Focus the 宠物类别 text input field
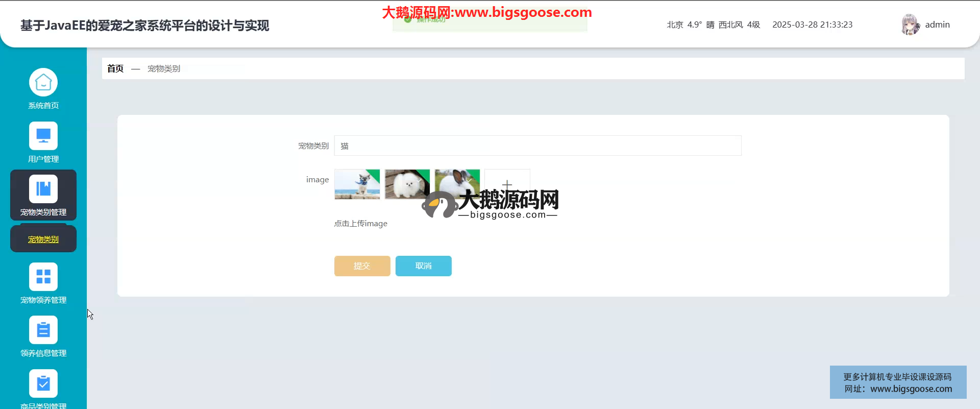The image size is (980, 409). [x=537, y=146]
